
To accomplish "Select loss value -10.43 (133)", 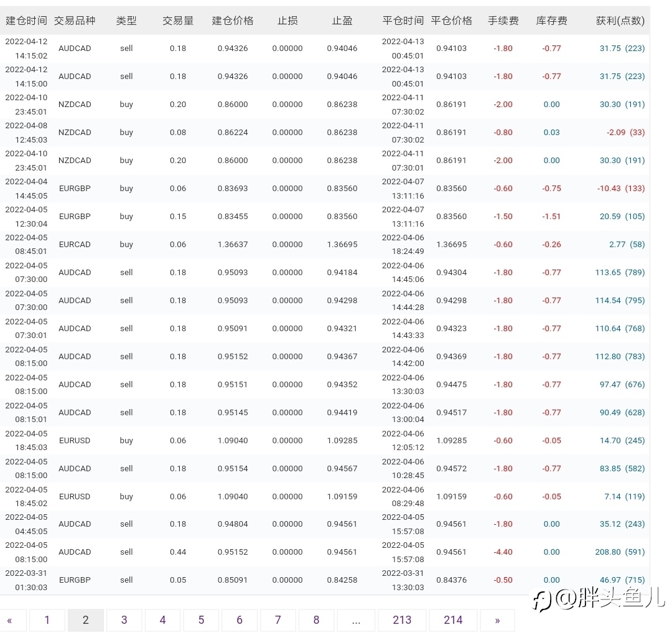I will point(621,188).
